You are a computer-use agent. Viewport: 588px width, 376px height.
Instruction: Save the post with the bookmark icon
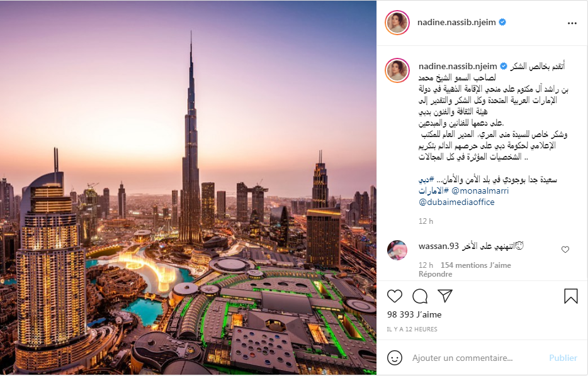[571, 296]
